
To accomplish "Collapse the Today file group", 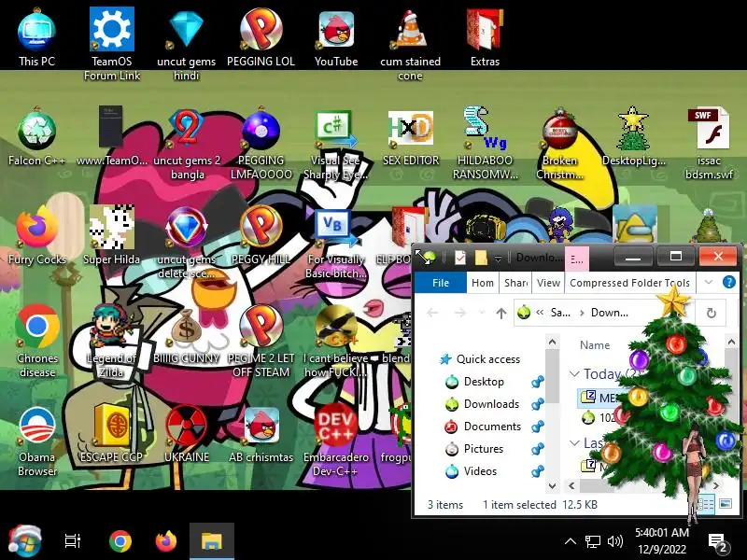I will pos(574,374).
